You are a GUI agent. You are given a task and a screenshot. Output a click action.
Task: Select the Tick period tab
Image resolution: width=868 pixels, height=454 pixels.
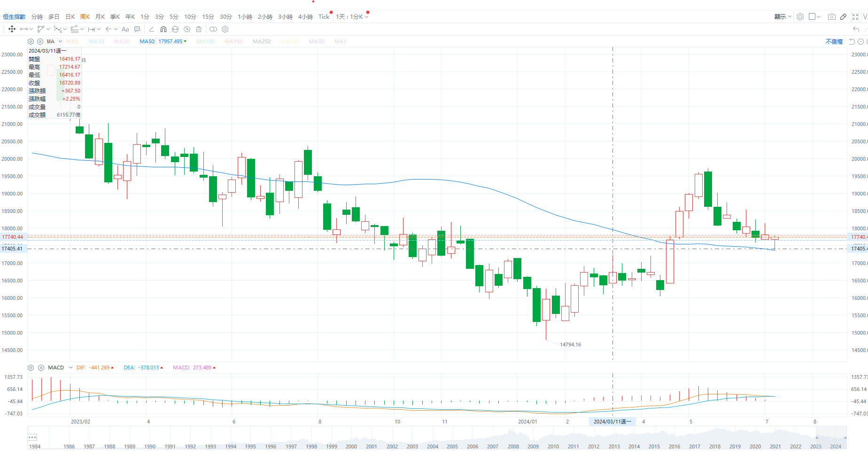324,16
